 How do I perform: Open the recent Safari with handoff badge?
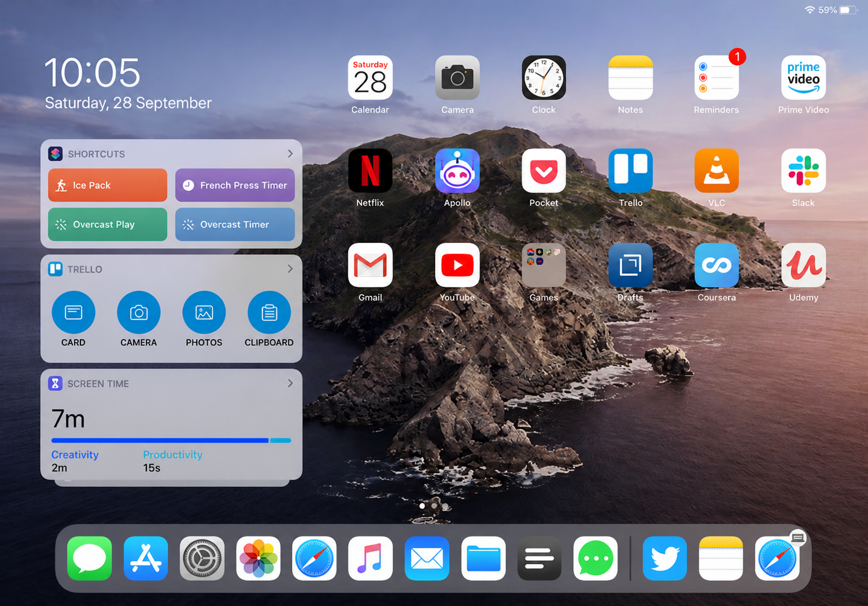click(x=777, y=559)
